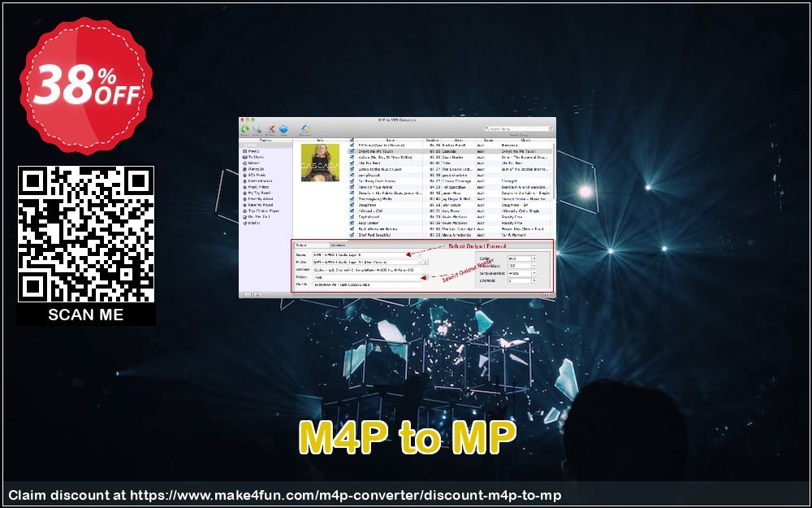Toggle the select-all checkbox in list header

(352, 140)
